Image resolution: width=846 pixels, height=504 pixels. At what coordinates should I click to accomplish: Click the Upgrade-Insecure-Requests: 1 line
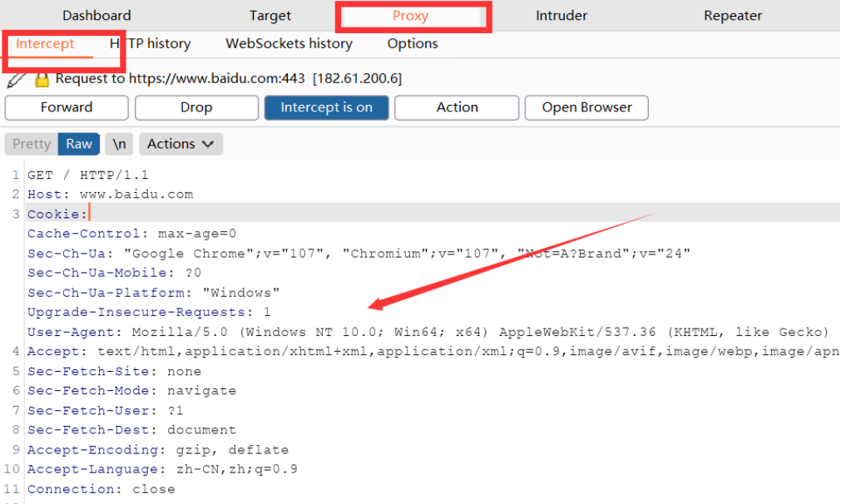149,313
